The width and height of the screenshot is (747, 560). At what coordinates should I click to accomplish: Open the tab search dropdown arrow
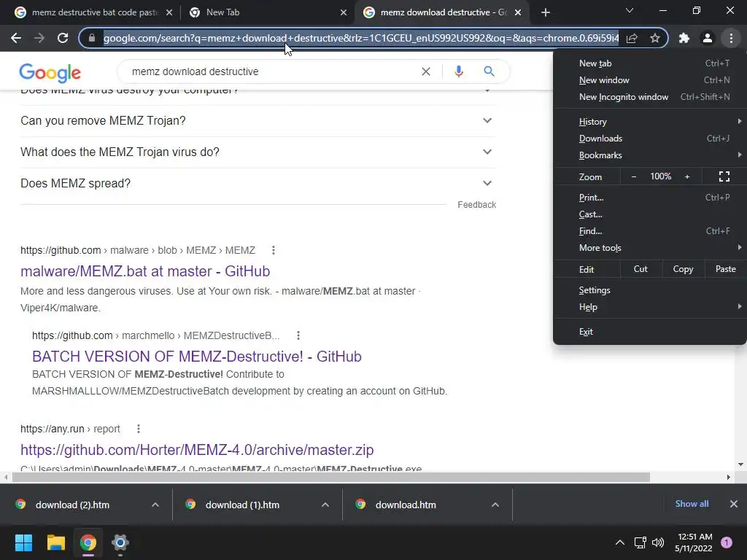[x=630, y=10]
